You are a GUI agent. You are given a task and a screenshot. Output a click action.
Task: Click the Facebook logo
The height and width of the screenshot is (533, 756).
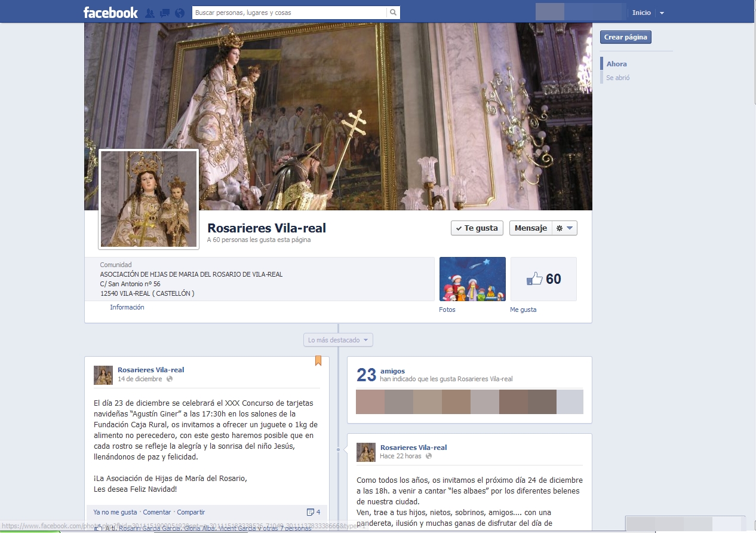click(x=110, y=13)
